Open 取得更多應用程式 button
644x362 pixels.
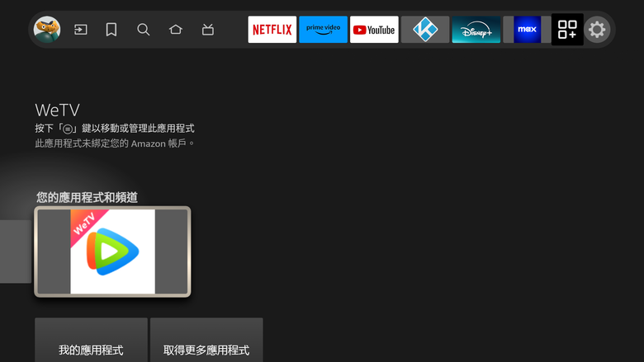[x=206, y=340]
